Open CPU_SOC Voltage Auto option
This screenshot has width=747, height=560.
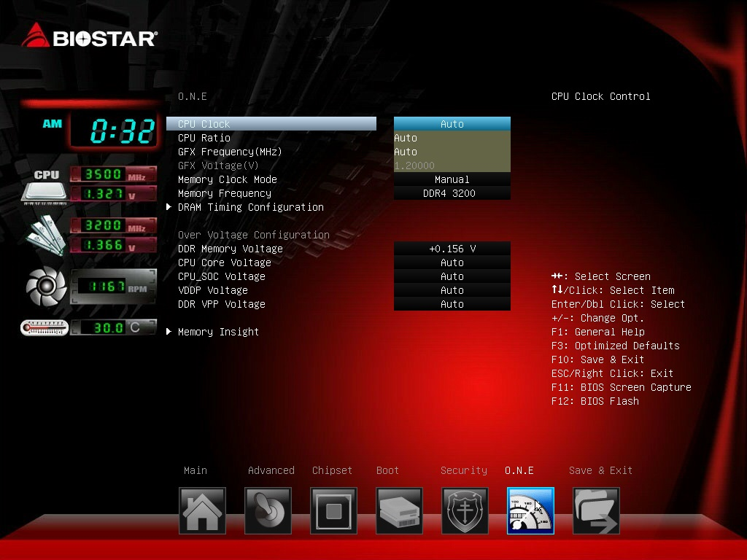[x=452, y=276]
